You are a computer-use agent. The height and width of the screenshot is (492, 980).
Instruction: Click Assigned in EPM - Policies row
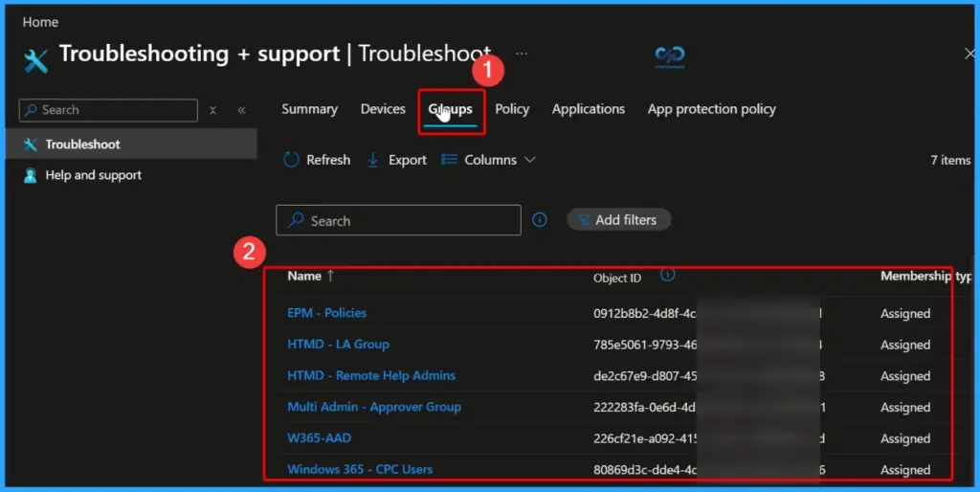click(x=905, y=313)
